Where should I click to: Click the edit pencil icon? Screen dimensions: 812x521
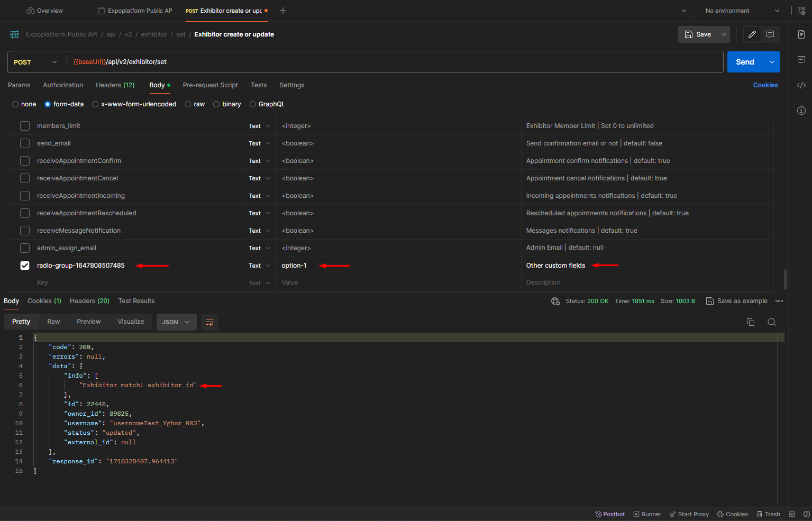[x=752, y=34]
